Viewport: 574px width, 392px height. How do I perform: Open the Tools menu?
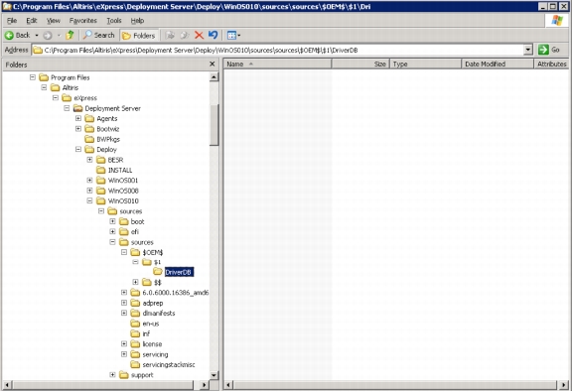click(x=114, y=21)
